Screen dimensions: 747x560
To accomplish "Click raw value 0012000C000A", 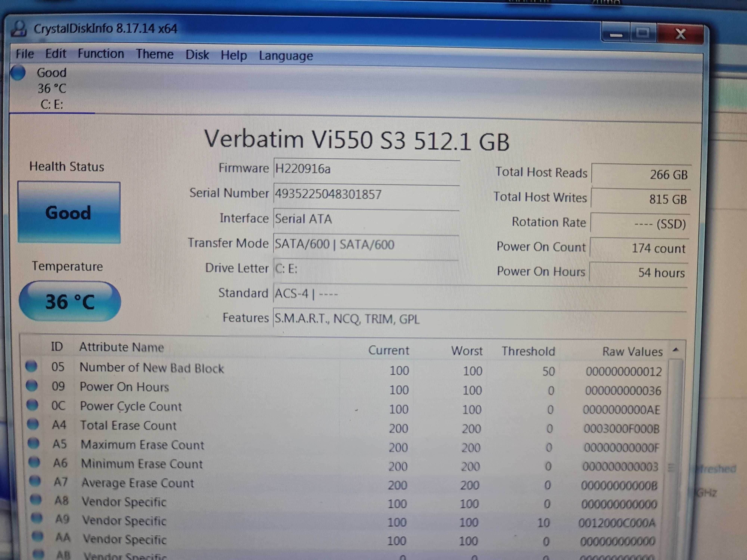I will tap(617, 523).
